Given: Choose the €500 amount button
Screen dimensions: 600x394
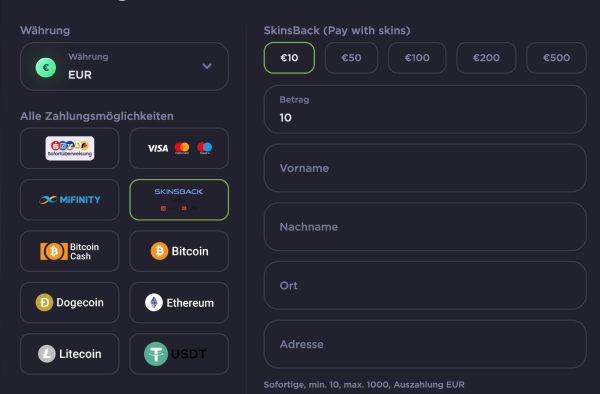Looking at the screenshot, I should 556,58.
